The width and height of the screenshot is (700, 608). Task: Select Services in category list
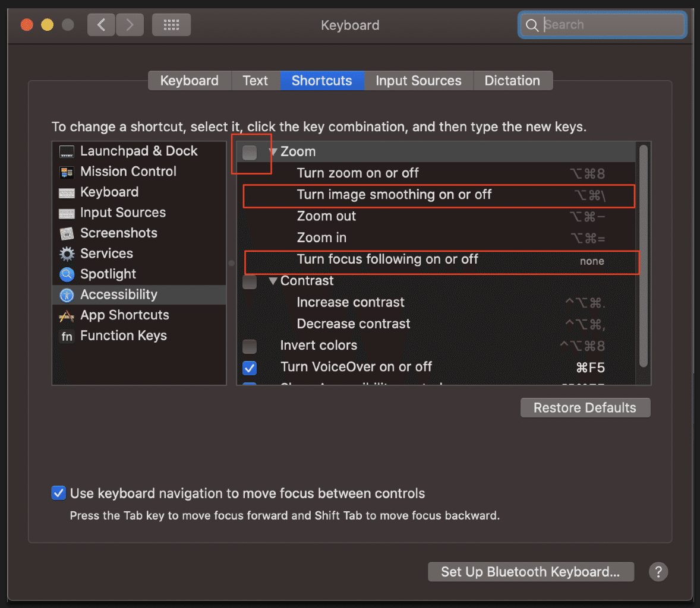click(x=139, y=254)
